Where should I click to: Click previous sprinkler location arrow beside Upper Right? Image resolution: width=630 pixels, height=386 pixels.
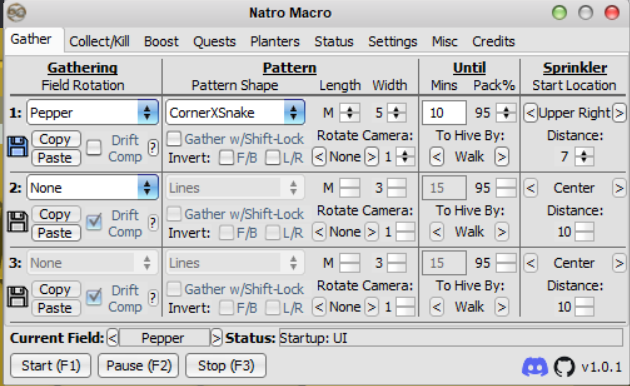[x=530, y=113]
